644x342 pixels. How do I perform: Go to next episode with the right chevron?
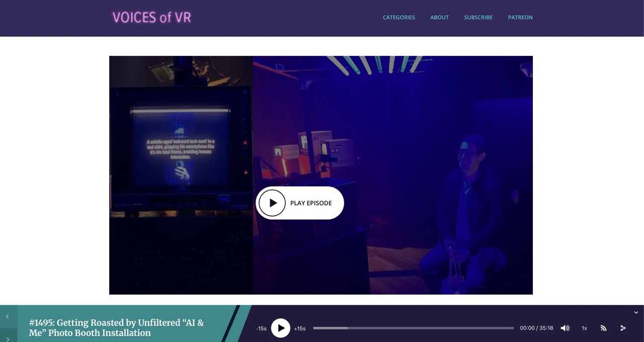[x=8, y=338]
